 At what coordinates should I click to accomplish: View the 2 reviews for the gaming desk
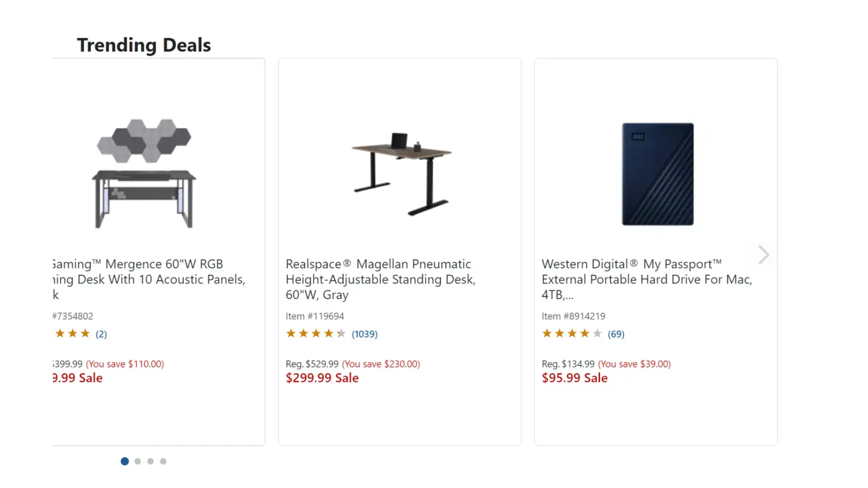[101, 334]
